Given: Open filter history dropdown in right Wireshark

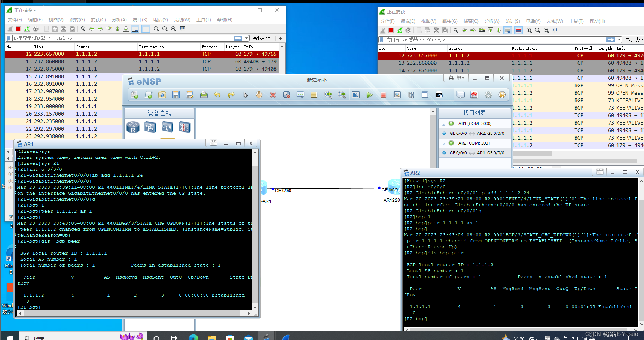Looking at the screenshot, I should (619, 40).
